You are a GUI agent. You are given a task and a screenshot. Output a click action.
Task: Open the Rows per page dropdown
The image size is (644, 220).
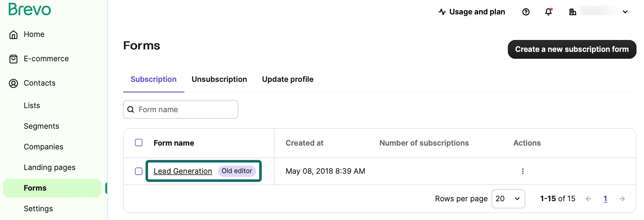(508, 199)
